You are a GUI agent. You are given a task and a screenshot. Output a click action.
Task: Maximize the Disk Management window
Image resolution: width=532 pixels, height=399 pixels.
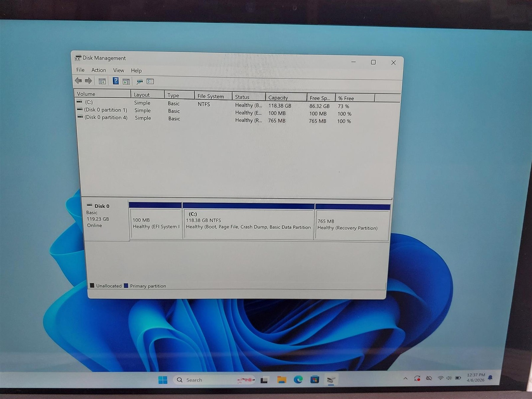[373, 62]
